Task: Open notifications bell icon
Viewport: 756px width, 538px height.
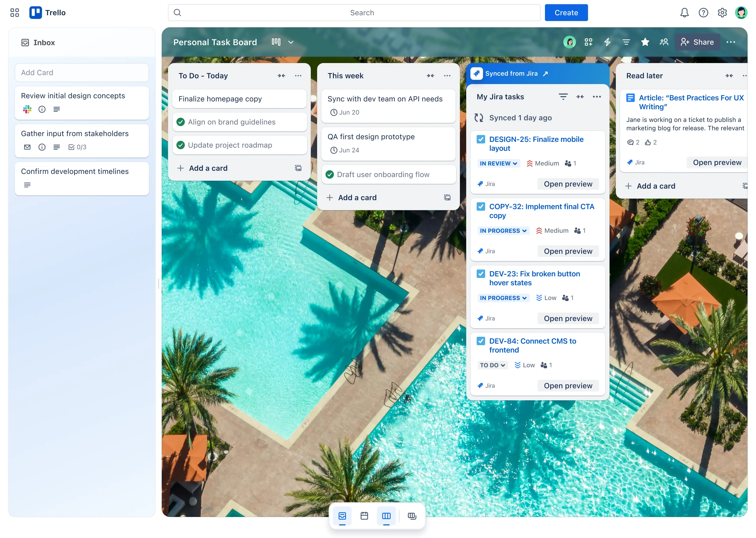Action: coord(685,13)
